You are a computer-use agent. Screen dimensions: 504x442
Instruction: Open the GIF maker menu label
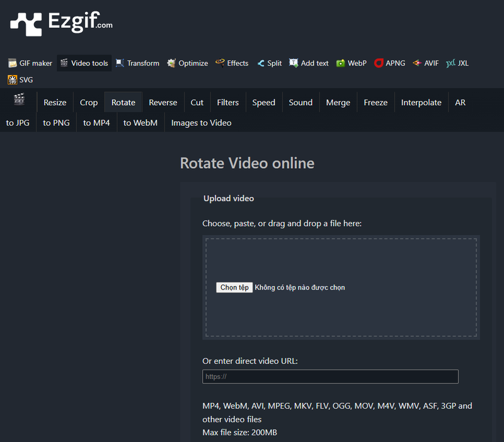click(36, 64)
